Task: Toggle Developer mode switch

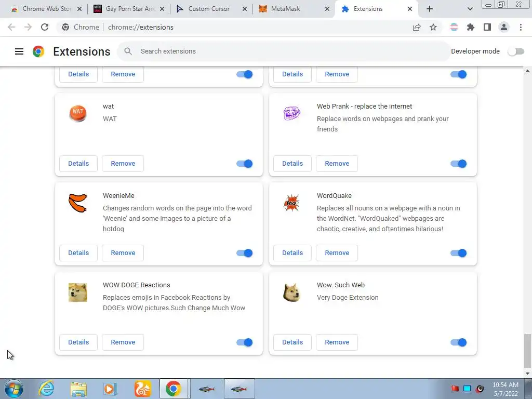Action: point(516,51)
